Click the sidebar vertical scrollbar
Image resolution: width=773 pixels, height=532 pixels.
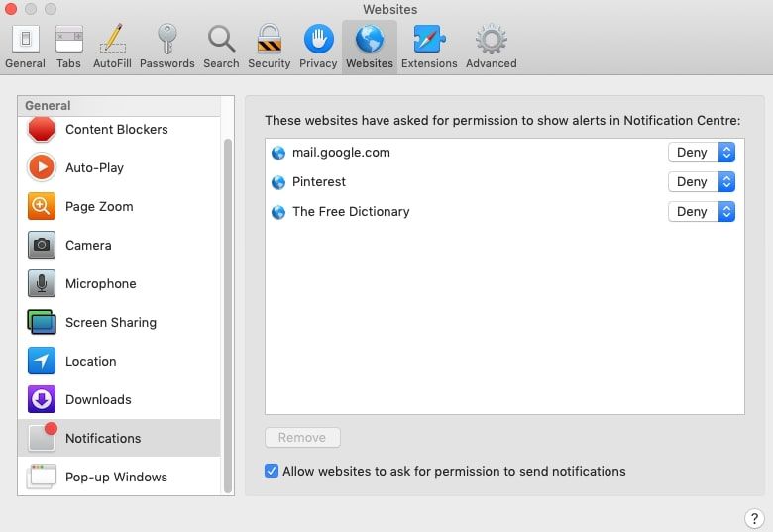tap(228, 315)
